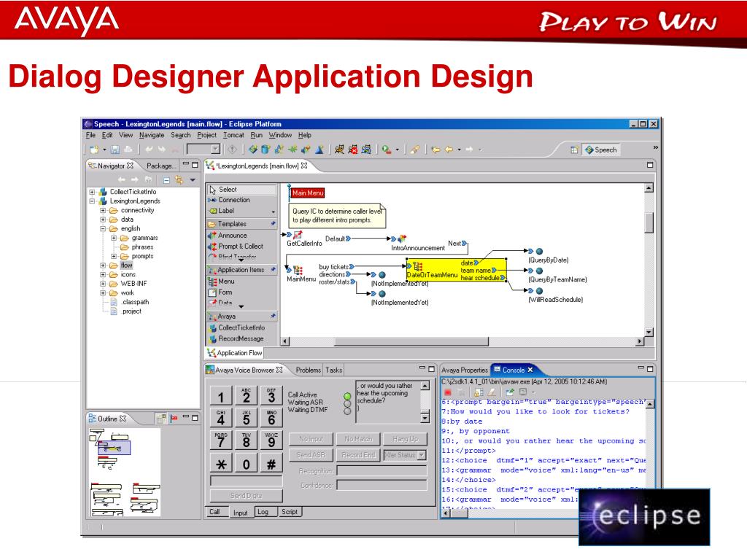Click the Confidence text field

pos(382,485)
